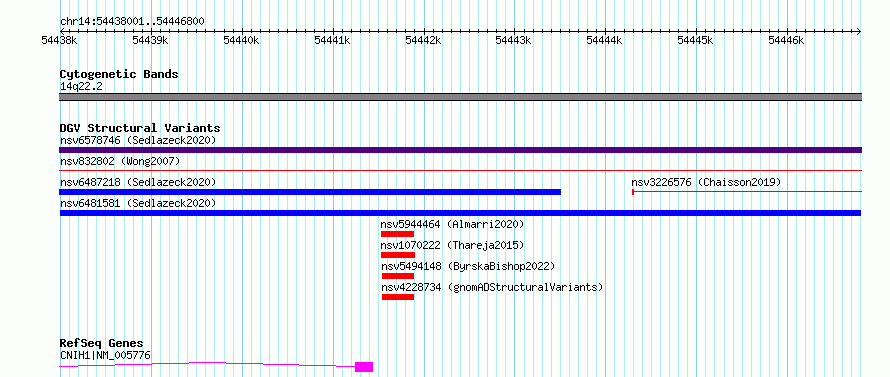Click the nsv6578746 (Sedlazeck2020) variant label
This screenshot has height=377, width=890.
[138, 140]
